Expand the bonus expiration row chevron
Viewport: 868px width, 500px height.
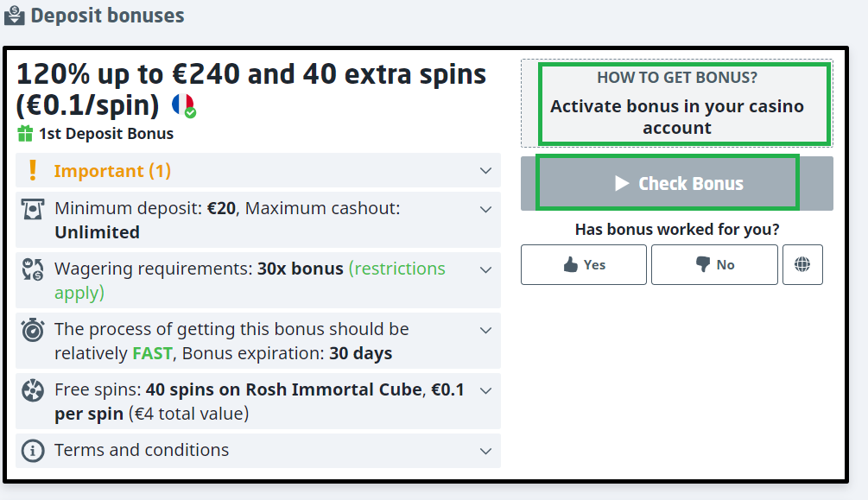(x=485, y=330)
